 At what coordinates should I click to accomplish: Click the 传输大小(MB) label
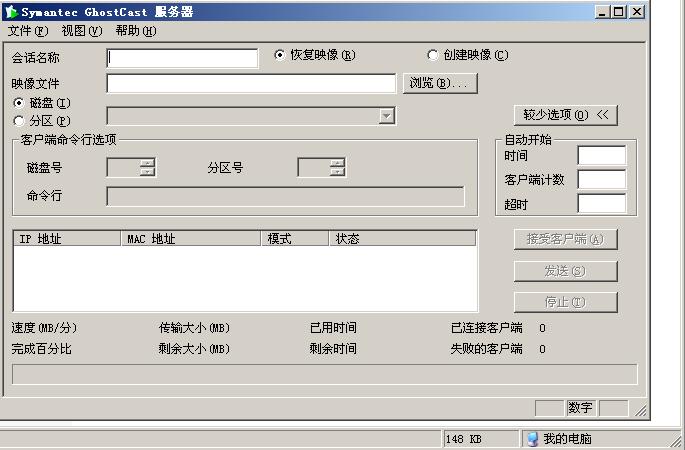pyautogui.click(x=194, y=328)
